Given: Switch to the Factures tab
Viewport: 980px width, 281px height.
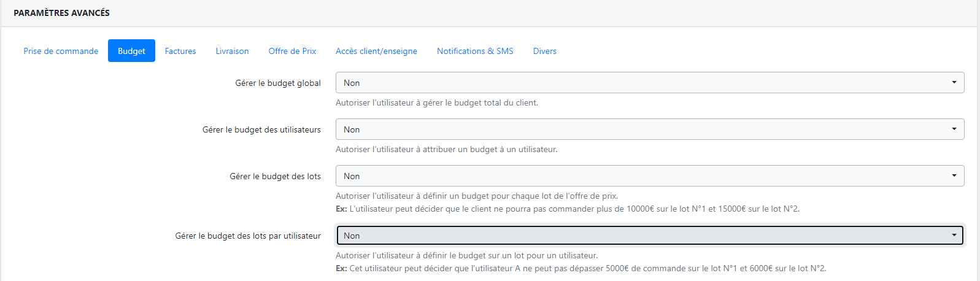Looking at the screenshot, I should (x=180, y=51).
